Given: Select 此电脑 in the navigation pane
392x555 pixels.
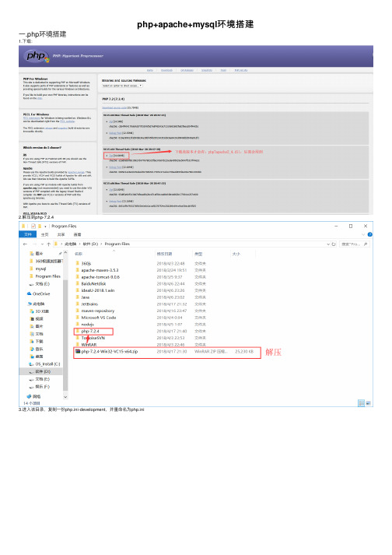Looking at the screenshot, I should tap(39, 304).
